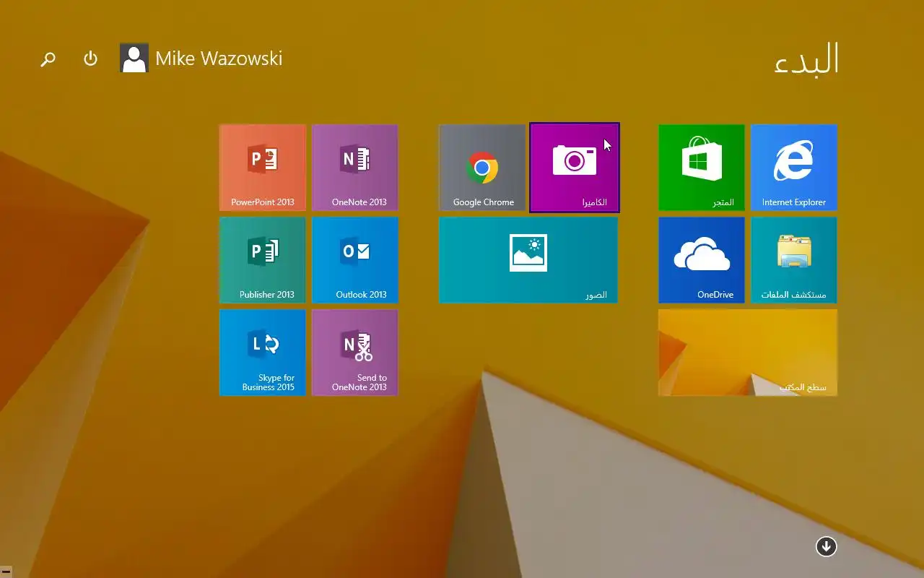The height and width of the screenshot is (578, 924).
Task: Launch Internet Explorer tile
Action: tap(794, 168)
